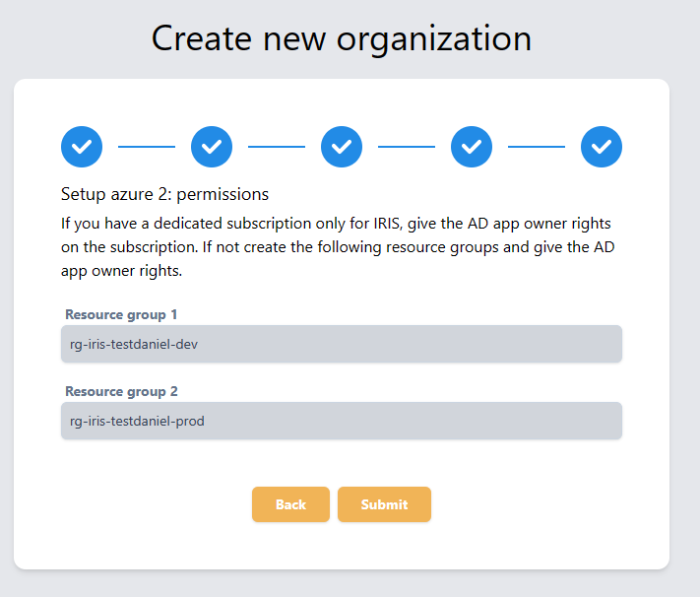Screen dimensions: 700x597
Task: Click the fourth step checkmark circle
Action: [x=472, y=147]
